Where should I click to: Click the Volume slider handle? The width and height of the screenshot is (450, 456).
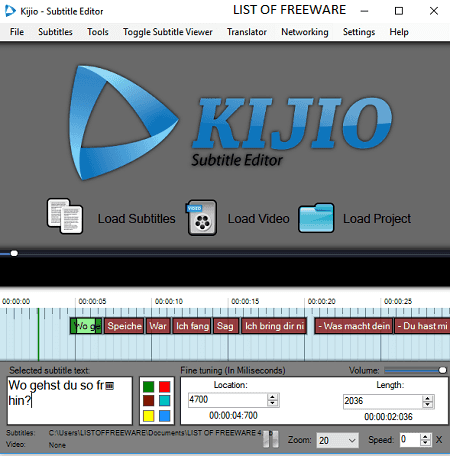[442, 370]
